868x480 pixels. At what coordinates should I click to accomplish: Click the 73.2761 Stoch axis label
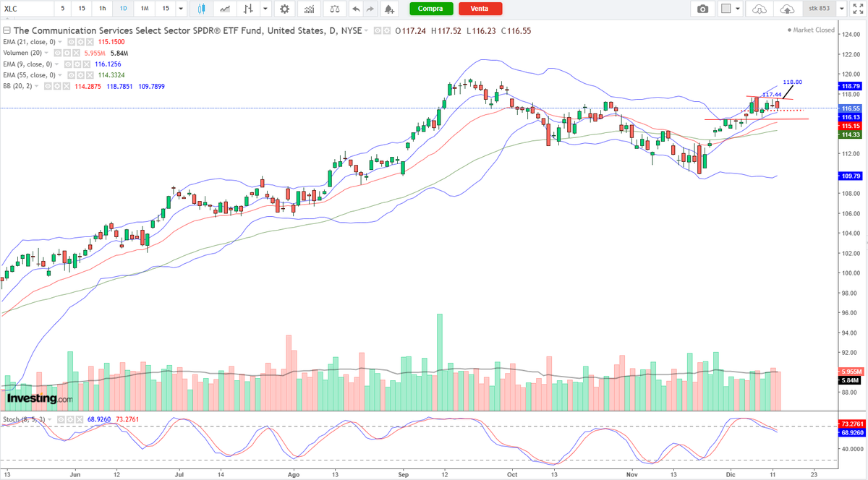851,424
